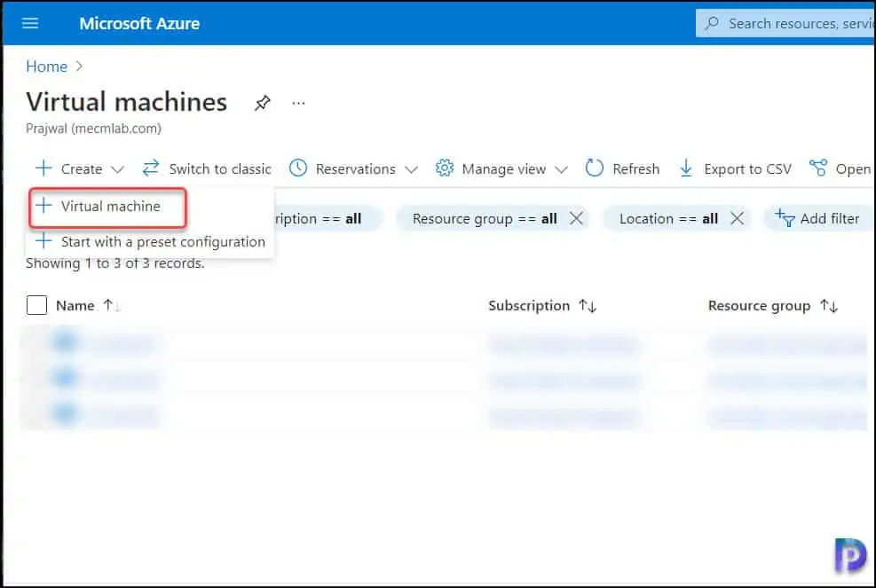Click the Switch to classic arrows icon

[x=151, y=169]
